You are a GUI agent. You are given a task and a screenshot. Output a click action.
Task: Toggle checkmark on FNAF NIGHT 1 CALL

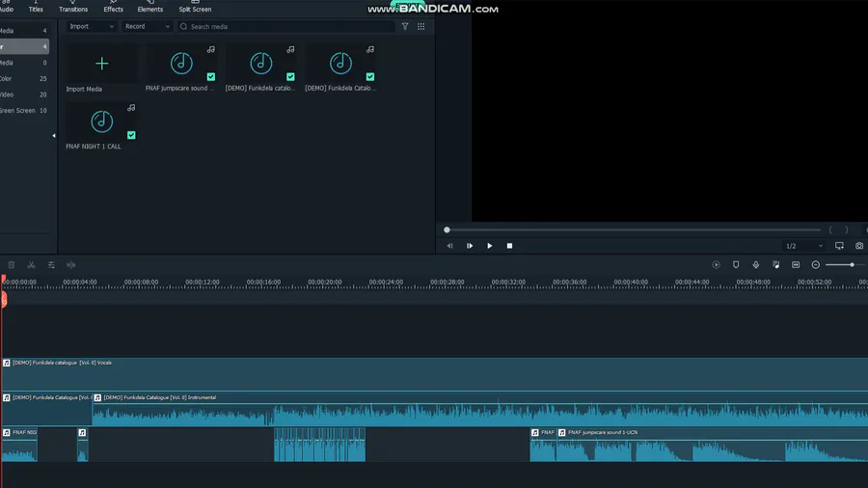(x=131, y=135)
